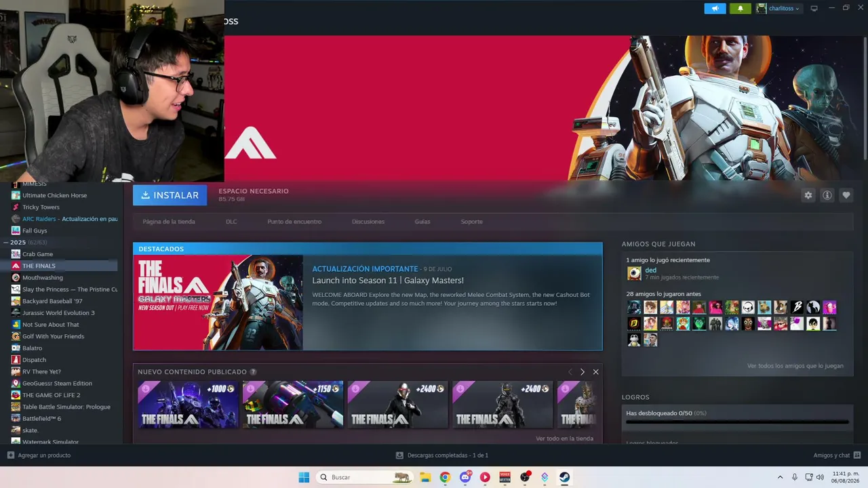Image resolution: width=868 pixels, height=488 pixels.
Task: Read 'Launch into Season 11 | Galaxy Masters!' news
Action: (388, 281)
